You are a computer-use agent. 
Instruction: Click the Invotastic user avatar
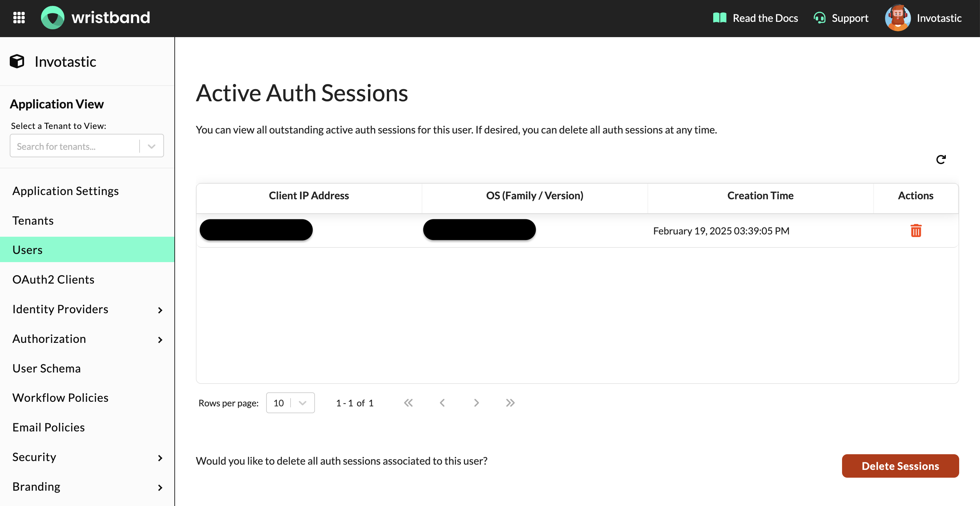[897, 18]
